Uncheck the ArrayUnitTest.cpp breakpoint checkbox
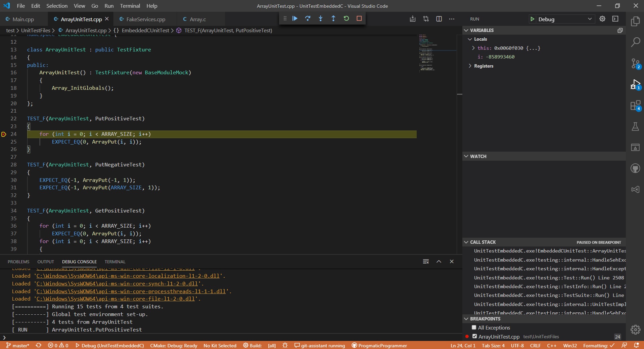The image size is (644, 349). (x=474, y=336)
